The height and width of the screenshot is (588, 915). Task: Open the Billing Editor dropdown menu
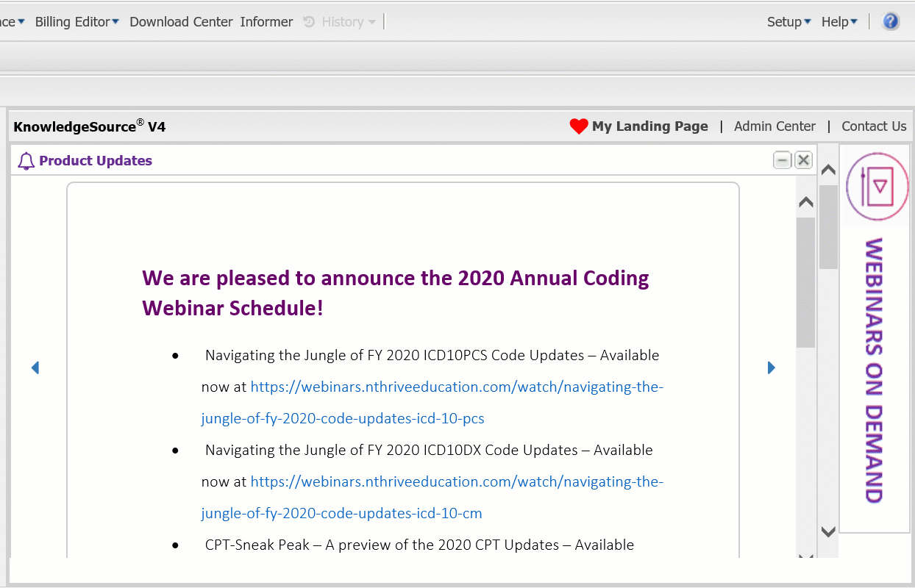coord(76,22)
